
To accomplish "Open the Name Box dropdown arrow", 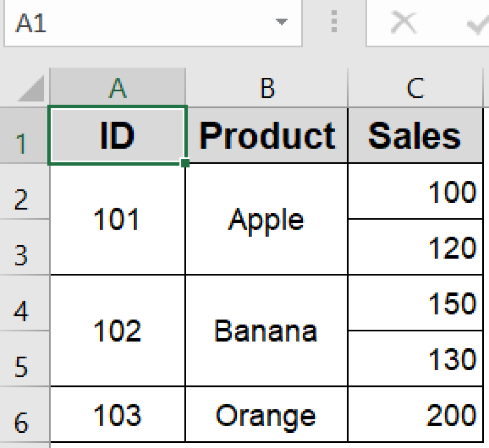I will tap(282, 21).
